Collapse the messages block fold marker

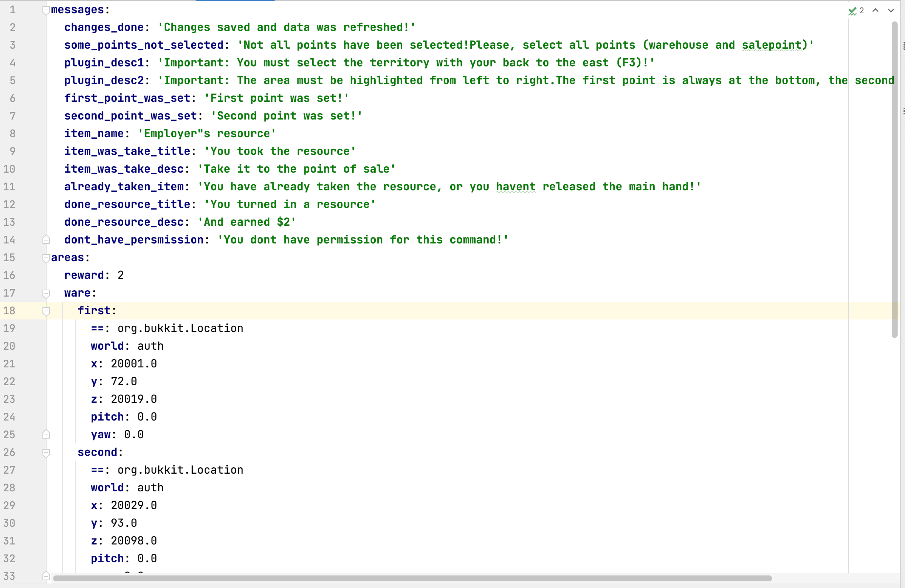tap(46, 10)
